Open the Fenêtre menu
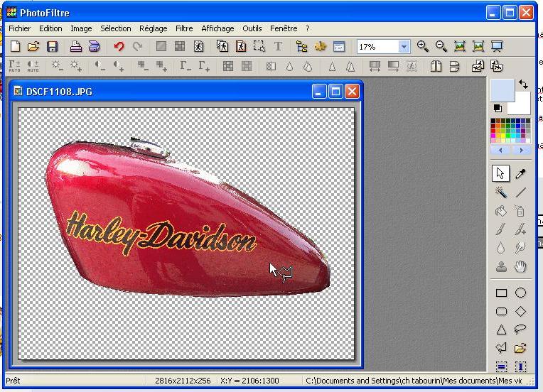The image size is (543, 392). pos(284,28)
